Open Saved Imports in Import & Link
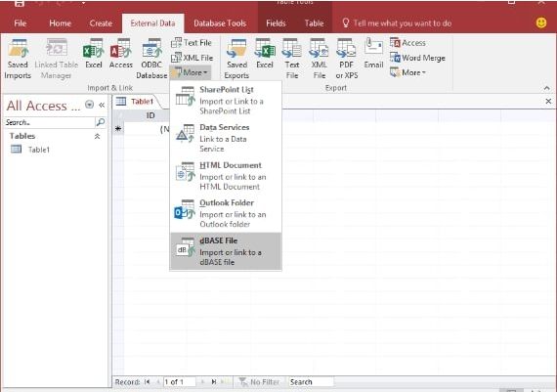 point(18,59)
